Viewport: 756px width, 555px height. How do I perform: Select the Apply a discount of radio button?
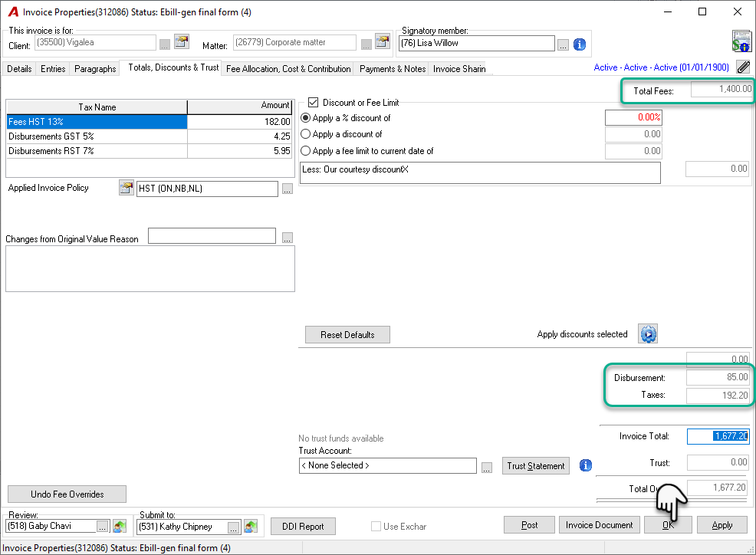(305, 134)
